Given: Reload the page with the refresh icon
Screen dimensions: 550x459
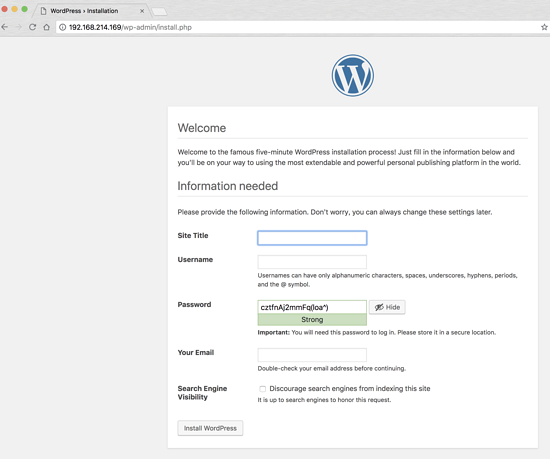Looking at the screenshot, I should click(x=33, y=27).
